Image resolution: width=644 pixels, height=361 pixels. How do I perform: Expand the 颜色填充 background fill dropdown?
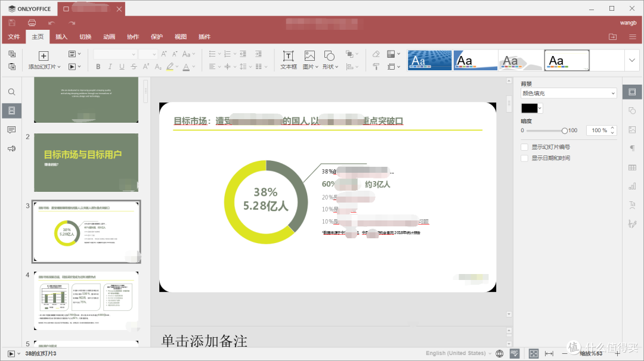tap(568, 94)
